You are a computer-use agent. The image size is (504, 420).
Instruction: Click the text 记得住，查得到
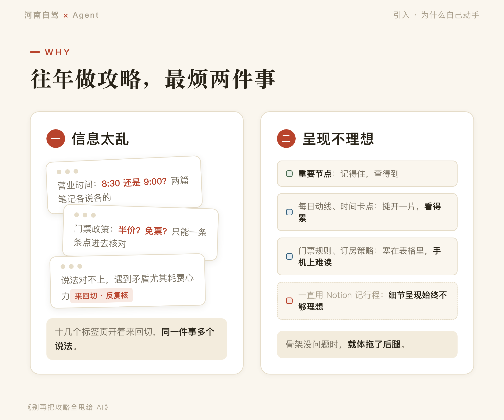(x=369, y=174)
